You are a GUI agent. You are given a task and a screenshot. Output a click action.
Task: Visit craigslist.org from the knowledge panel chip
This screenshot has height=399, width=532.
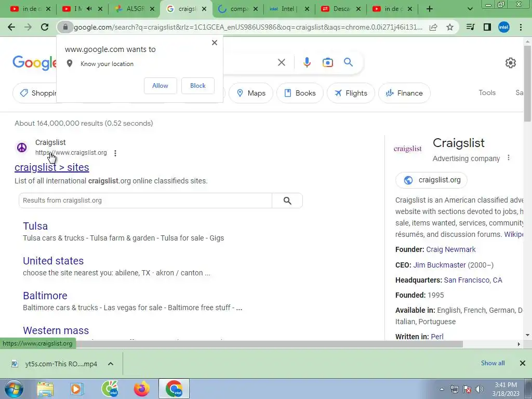pyautogui.click(x=431, y=180)
